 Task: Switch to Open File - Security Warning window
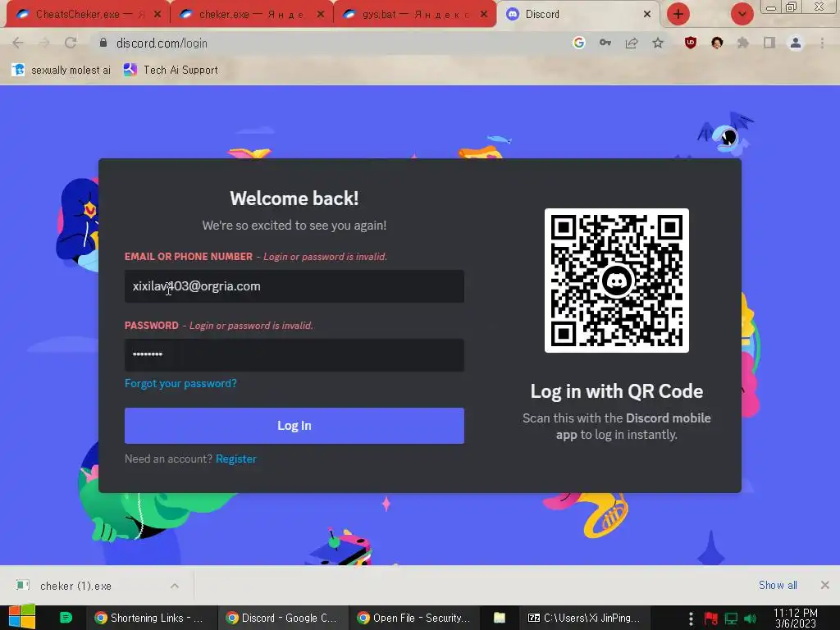click(414, 618)
